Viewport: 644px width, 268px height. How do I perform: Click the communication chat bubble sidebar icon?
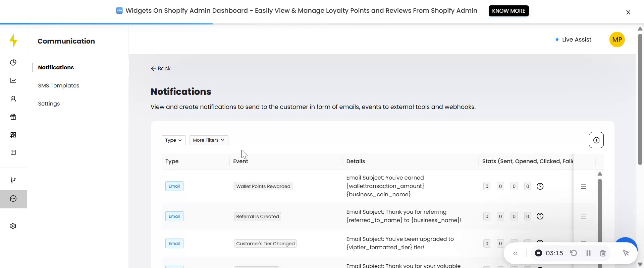[13, 199]
